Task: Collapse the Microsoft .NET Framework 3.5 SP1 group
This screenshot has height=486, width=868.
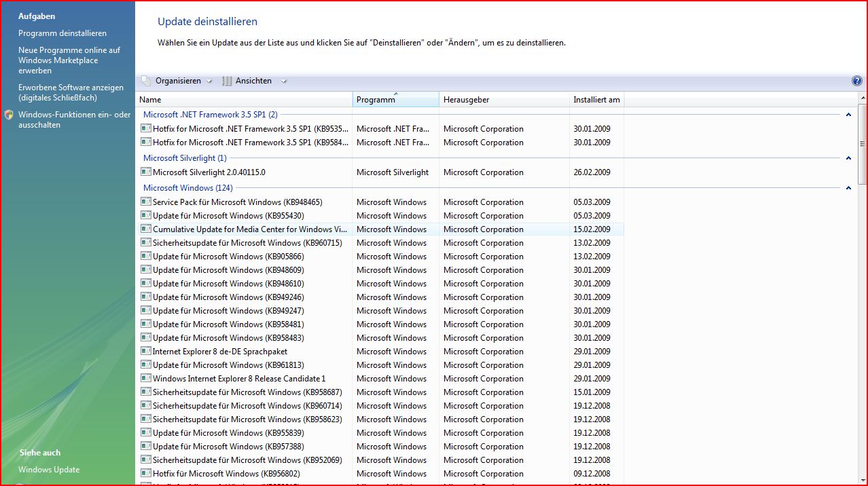Action: (x=848, y=115)
